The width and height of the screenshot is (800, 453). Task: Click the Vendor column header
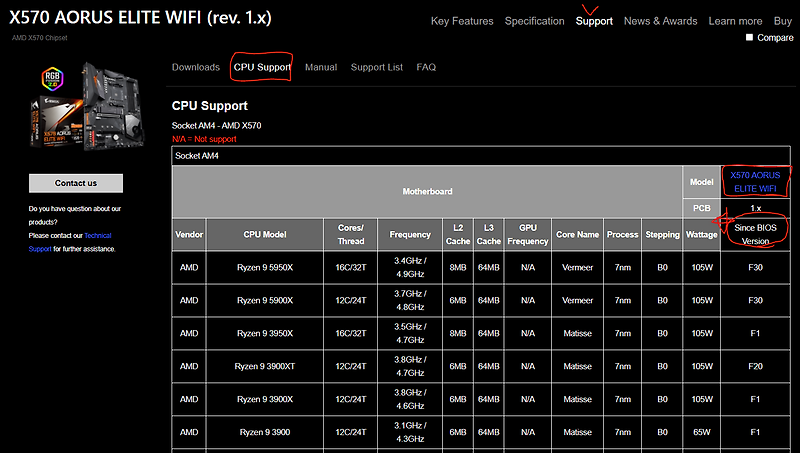point(189,235)
